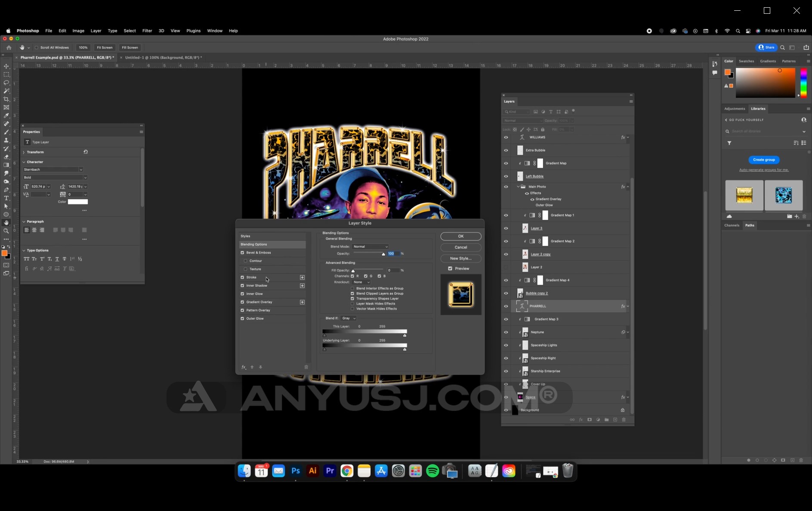Hide the WILLIAMS layer
The width and height of the screenshot is (812, 511).
506,138
